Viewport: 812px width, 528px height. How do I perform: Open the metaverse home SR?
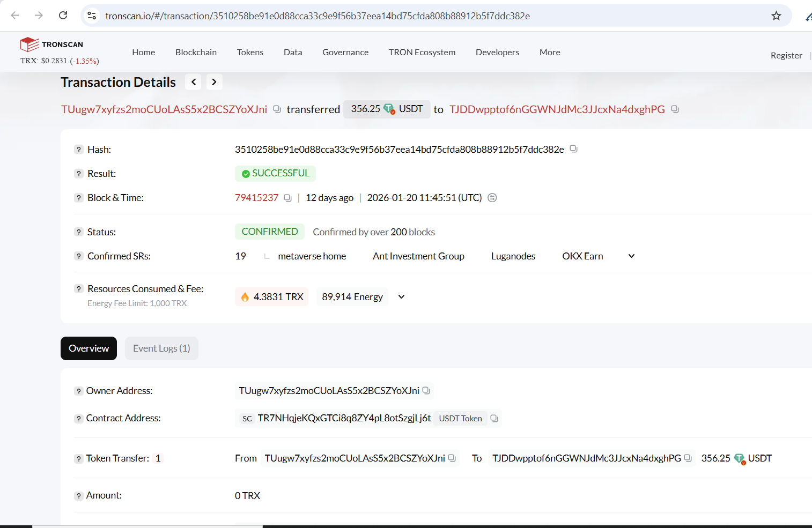[x=312, y=256]
